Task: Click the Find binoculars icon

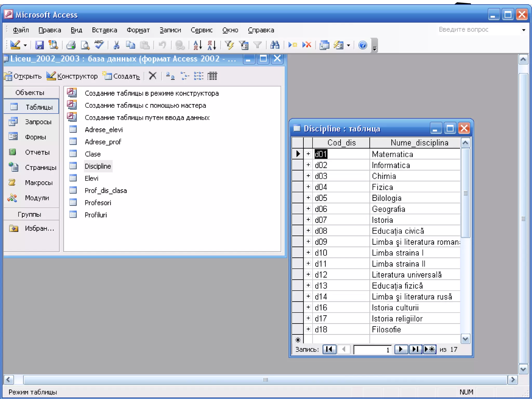Action: [275, 45]
